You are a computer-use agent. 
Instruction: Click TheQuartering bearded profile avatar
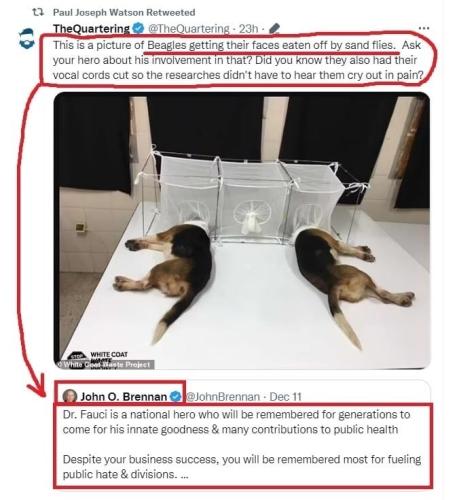[27, 39]
